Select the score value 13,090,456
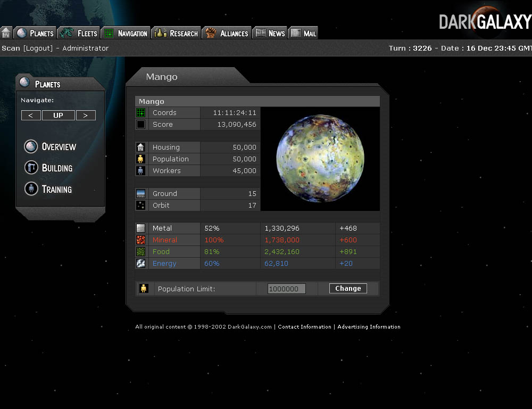The height and width of the screenshot is (409, 532). [237, 125]
